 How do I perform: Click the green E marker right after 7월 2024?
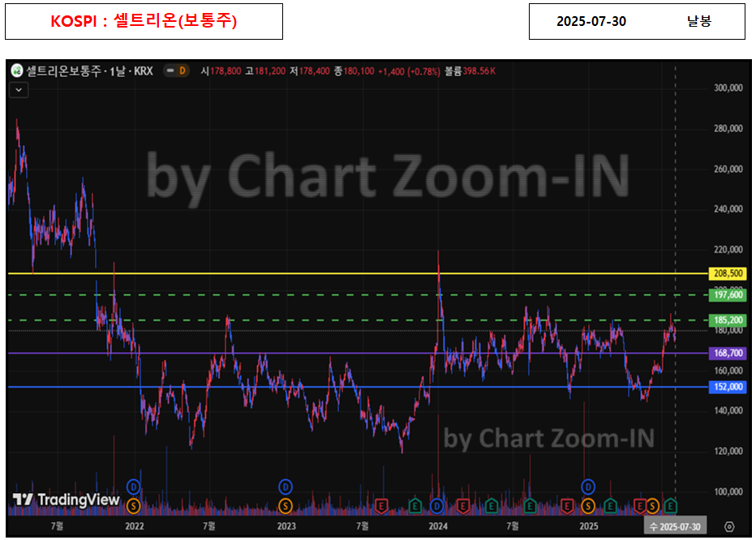530,506
